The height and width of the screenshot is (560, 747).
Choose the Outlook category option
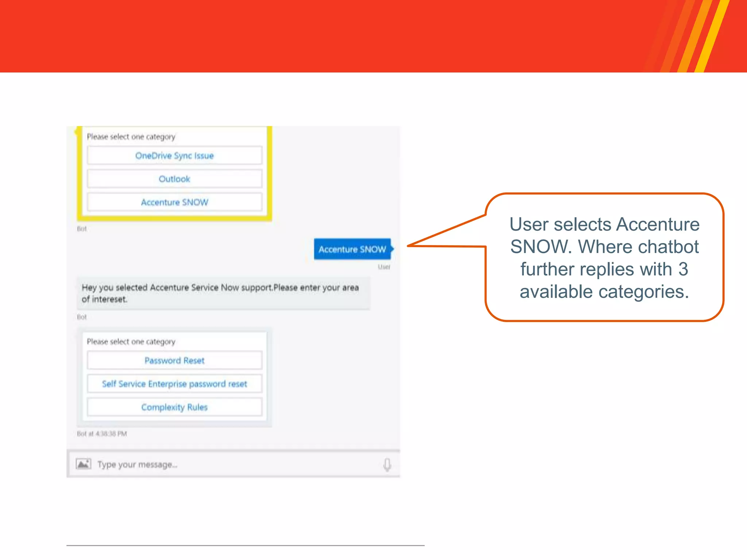(x=174, y=179)
